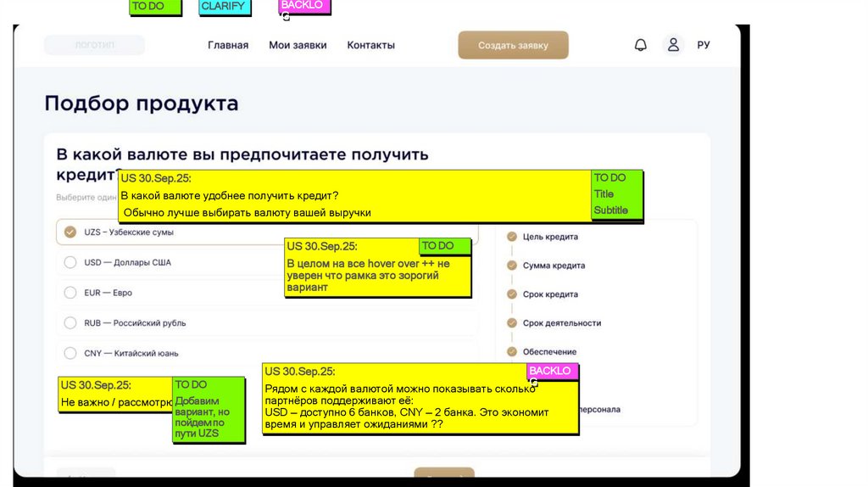The image size is (868, 487).
Task: Click the Сумма кредита step checkmark
Action: point(512,266)
